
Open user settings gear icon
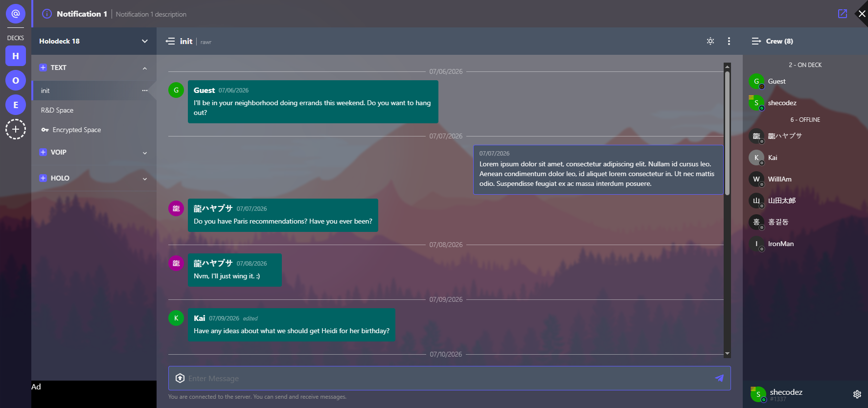coord(857,394)
